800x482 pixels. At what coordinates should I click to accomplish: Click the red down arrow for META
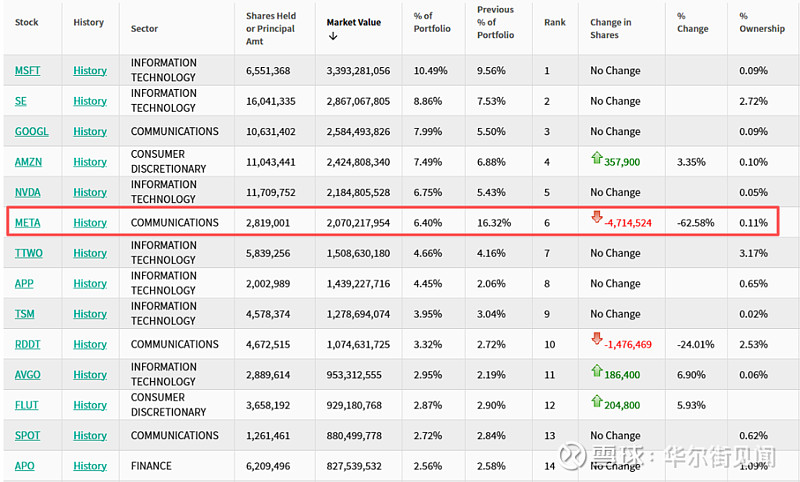point(596,217)
